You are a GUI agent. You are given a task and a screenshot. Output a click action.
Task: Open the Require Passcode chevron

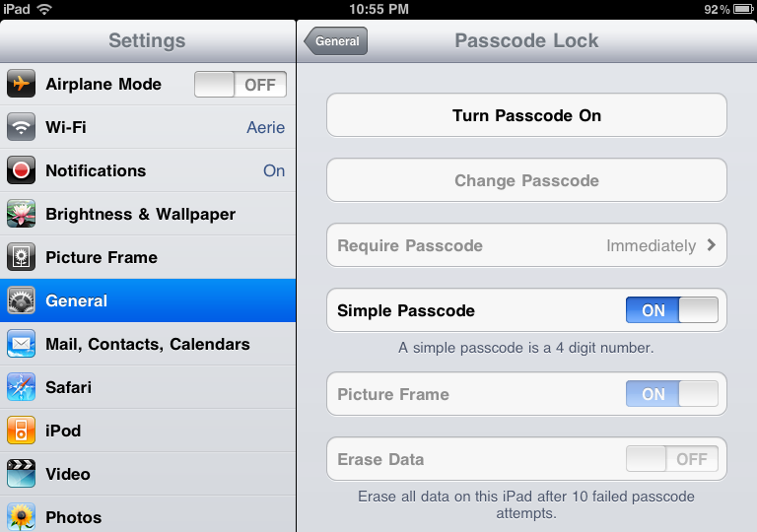pos(711,245)
